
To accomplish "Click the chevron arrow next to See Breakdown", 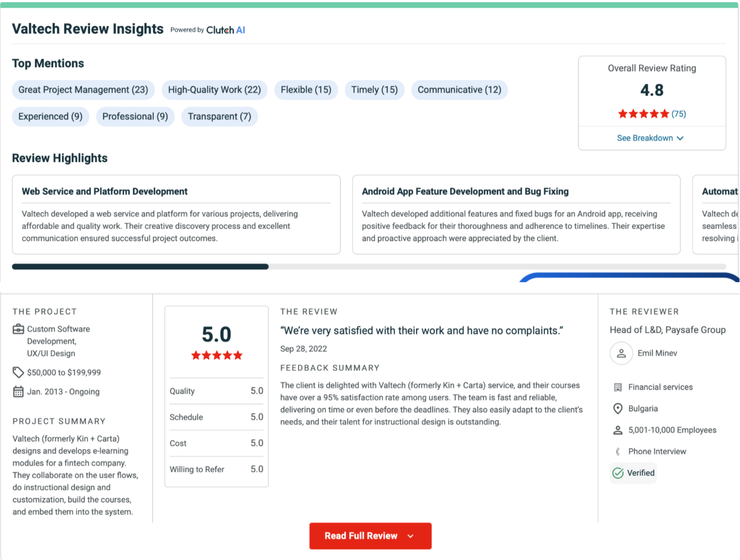I will tap(680, 138).
